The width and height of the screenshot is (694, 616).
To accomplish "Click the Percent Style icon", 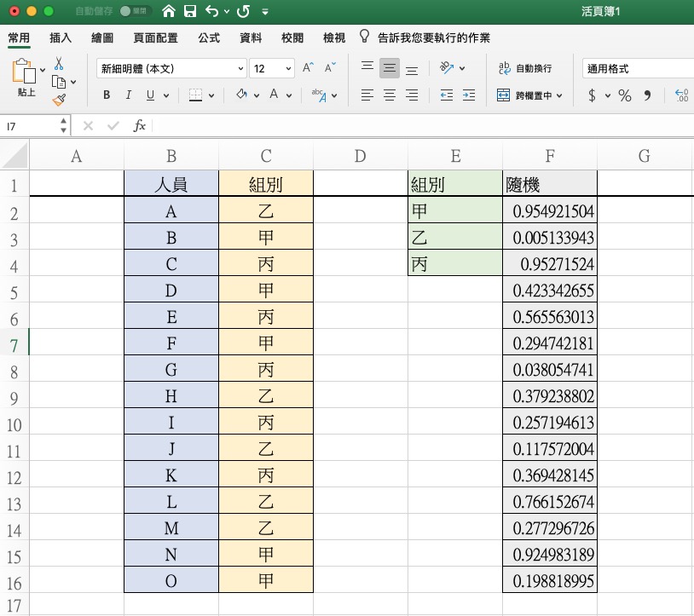I will point(625,95).
